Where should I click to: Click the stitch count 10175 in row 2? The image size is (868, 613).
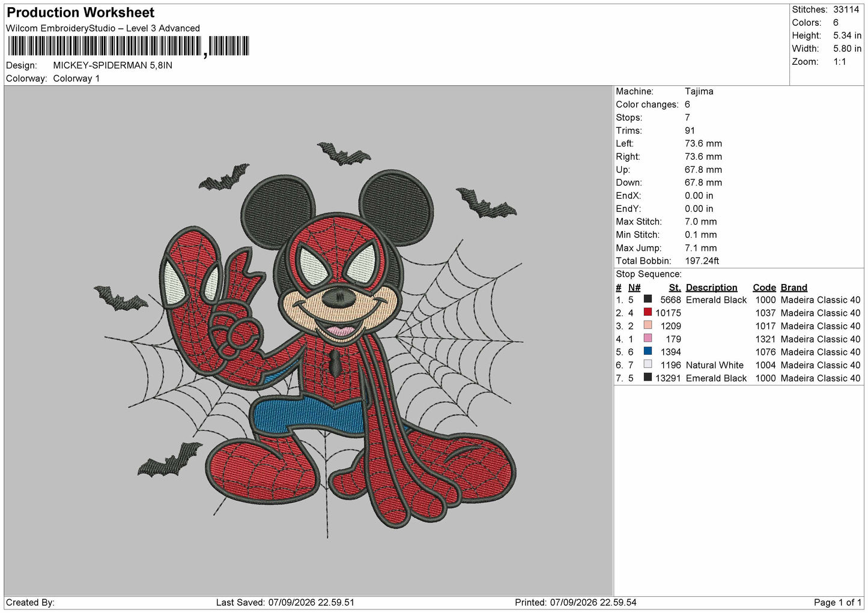(x=668, y=313)
